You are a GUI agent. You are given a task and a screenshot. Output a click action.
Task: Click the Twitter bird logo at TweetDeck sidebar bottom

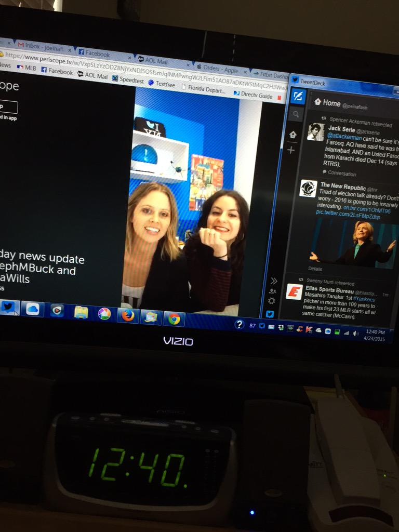(270, 314)
